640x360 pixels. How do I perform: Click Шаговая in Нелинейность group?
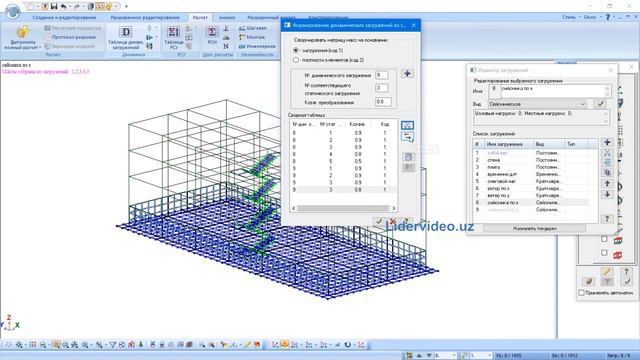pyautogui.click(x=253, y=28)
